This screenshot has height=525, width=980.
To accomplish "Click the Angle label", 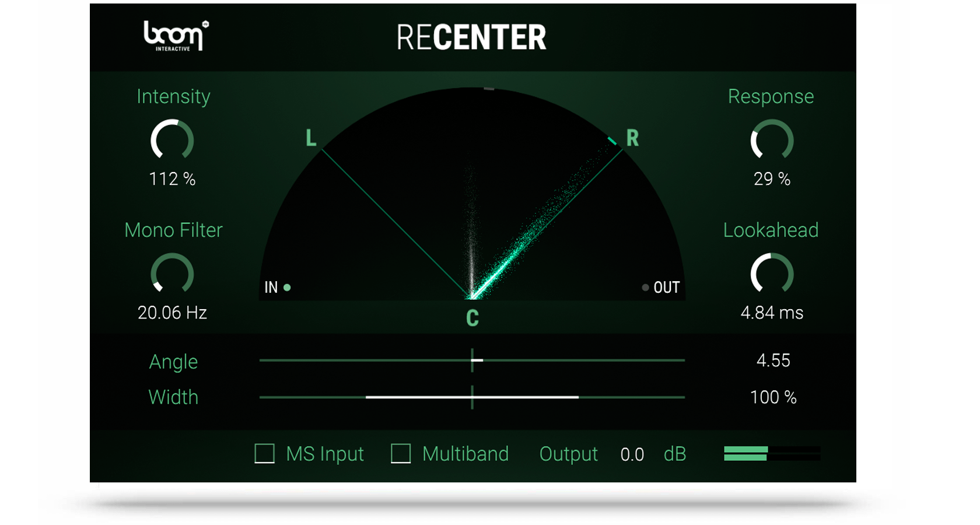I will [x=173, y=362].
